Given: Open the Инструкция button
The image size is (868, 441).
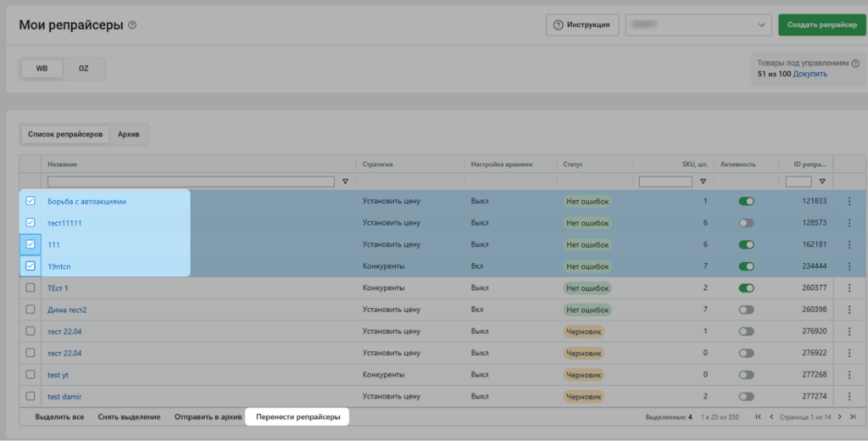Looking at the screenshot, I should click(582, 25).
